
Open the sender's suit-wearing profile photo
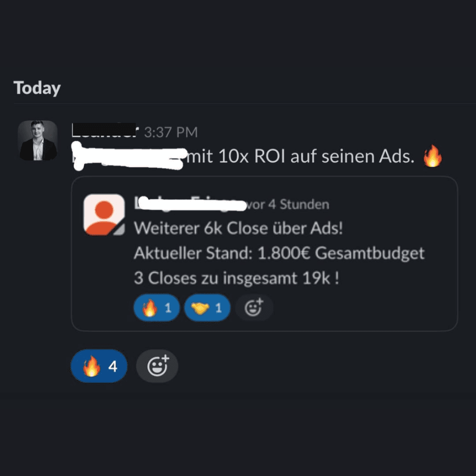pyautogui.click(x=37, y=140)
